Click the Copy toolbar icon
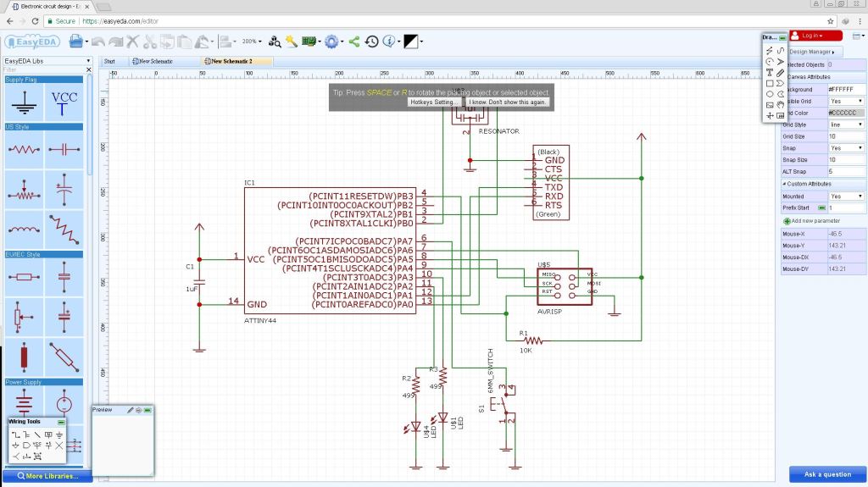 click(x=167, y=42)
